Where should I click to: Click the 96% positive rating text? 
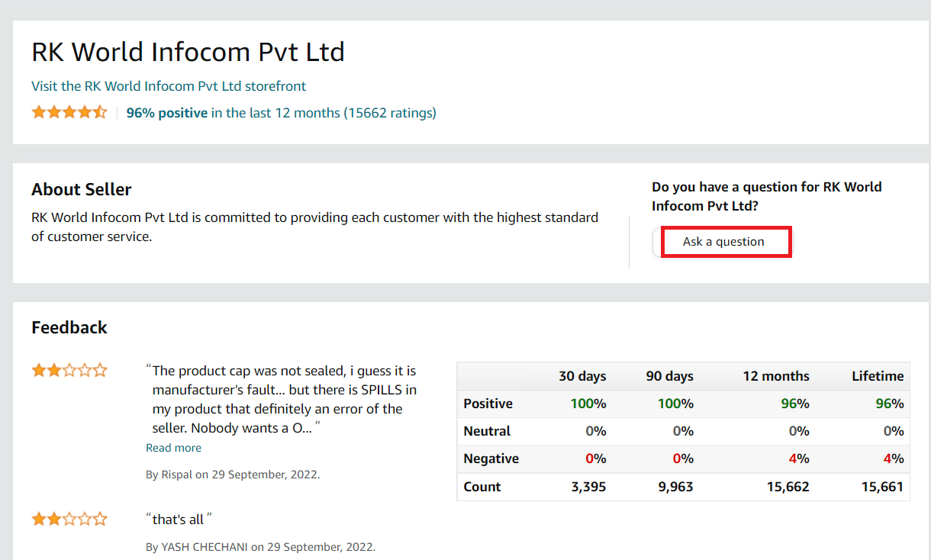point(167,113)
